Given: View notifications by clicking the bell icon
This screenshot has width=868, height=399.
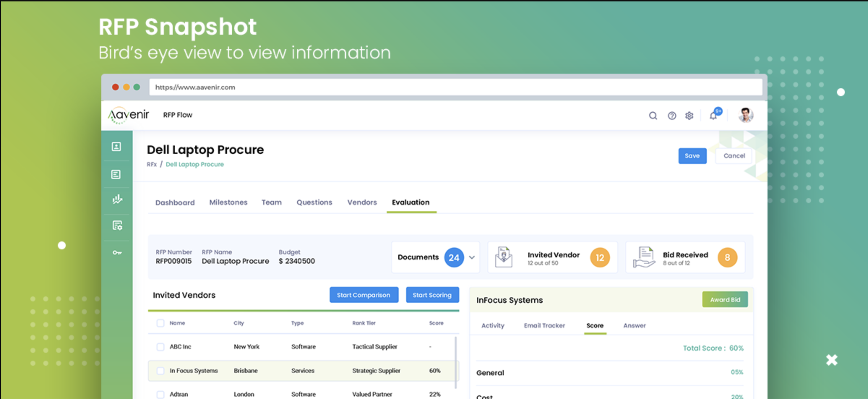Looking at the screenshot, I should pyautogui.click(x=713, y=116).
